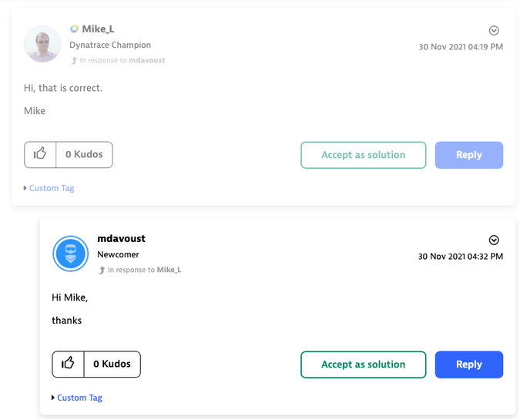This screenshot has height=420, width=520.
Task: Open mdavoust username profile link
Action: [121, 239]
